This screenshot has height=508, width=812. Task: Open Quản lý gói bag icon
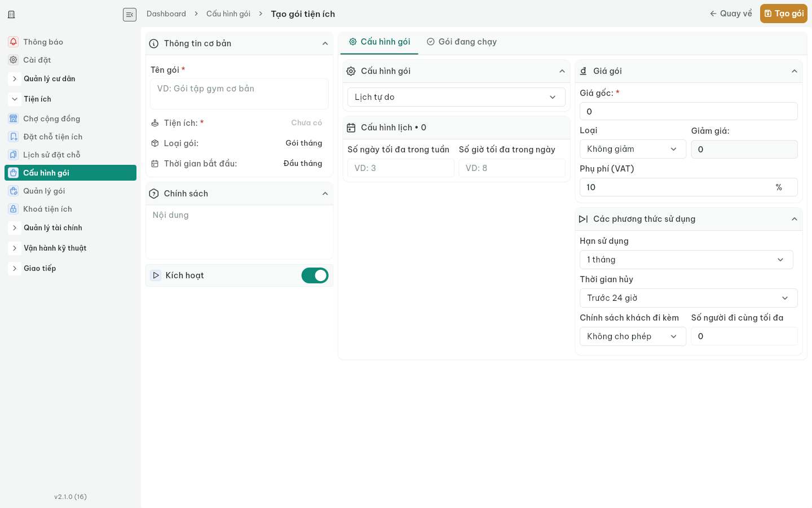tap(14, 191)
